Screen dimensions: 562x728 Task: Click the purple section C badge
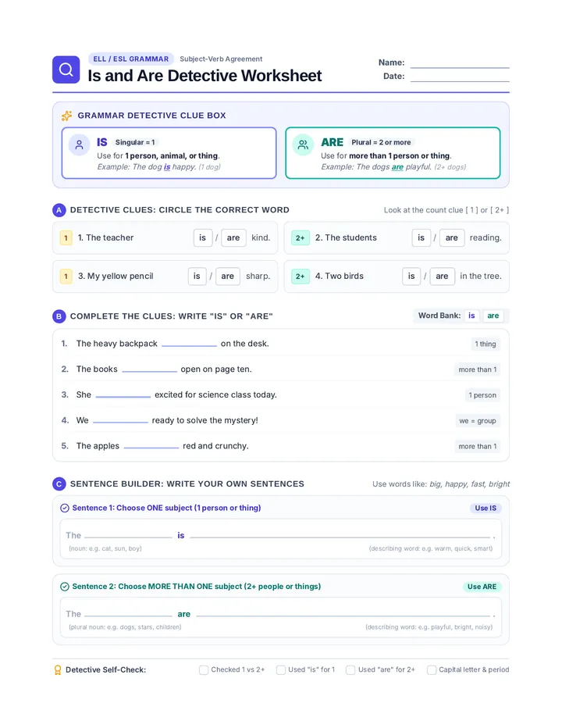tap(59, 484)
